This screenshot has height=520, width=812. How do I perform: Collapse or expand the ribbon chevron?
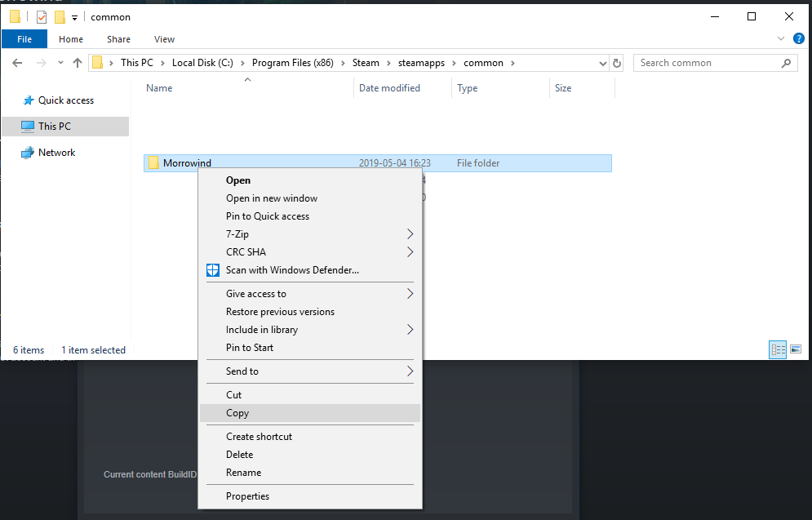tap(781, 39)
